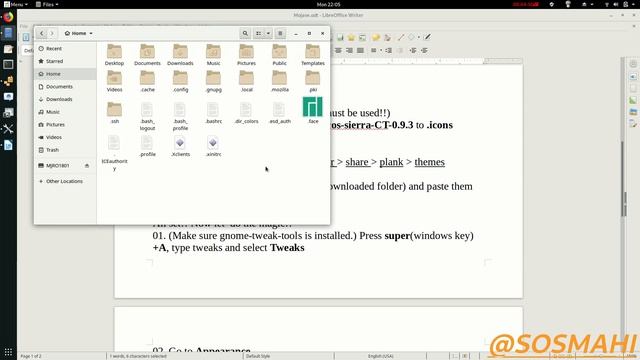Open the search in Files header
640x360 pixels.
pyautogui.click(x=245, y=33)
